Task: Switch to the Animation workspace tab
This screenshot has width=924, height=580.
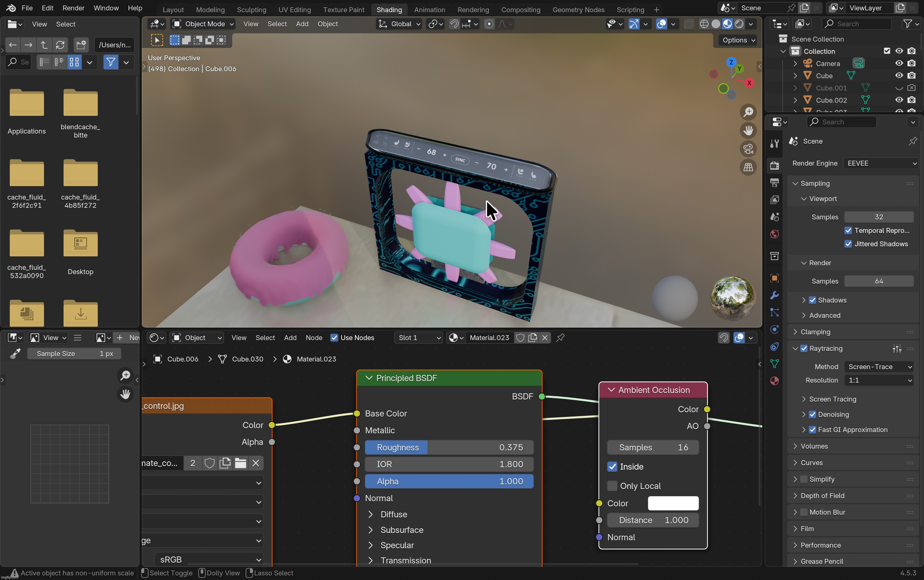Action: [430, 9]
